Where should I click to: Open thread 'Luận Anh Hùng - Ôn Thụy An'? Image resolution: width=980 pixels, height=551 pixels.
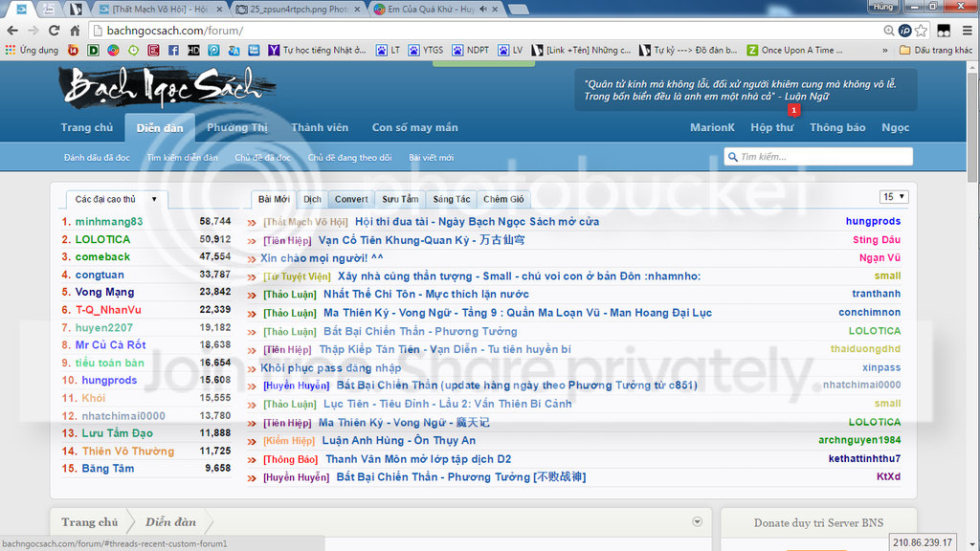[x=398, y=440]
